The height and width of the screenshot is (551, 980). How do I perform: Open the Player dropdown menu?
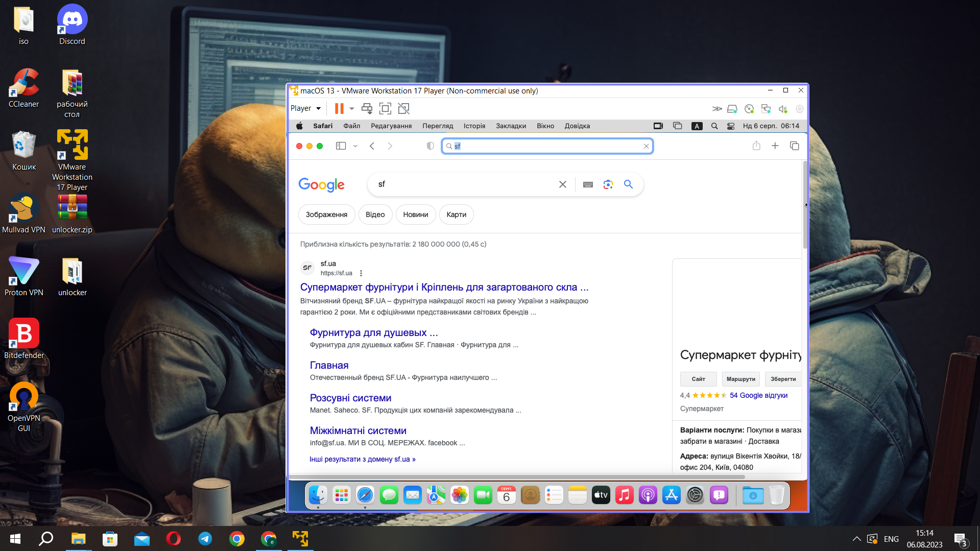pos(305,108)
